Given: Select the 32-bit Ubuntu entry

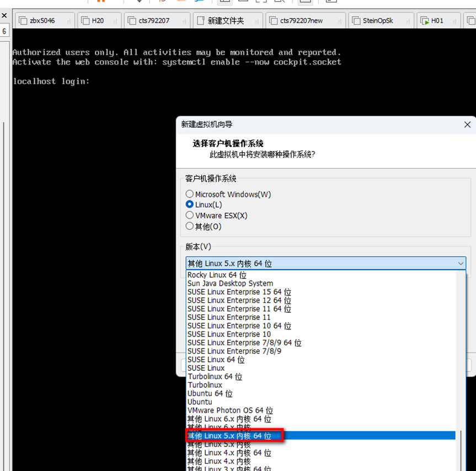Looking at the screenshot, I should pyautogui.click(x=321, y=402).
